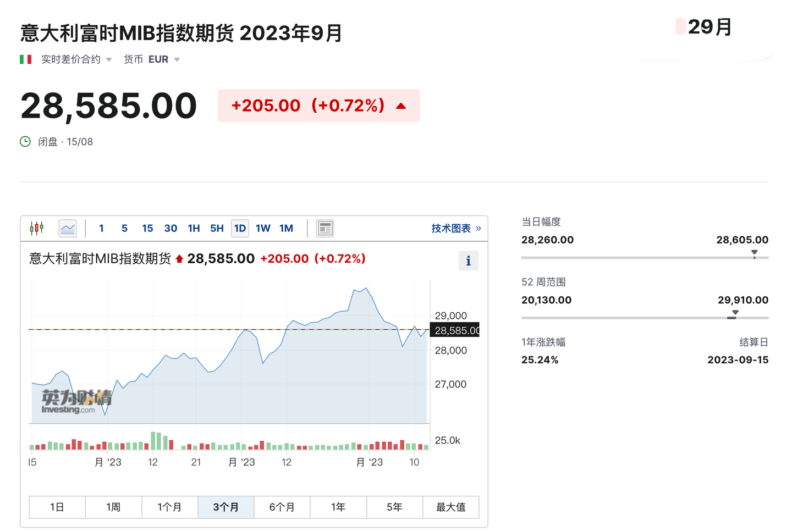Select the candlestick chart type icon
This screenshot has width=792, height=532.
click(x=36, y=228)
